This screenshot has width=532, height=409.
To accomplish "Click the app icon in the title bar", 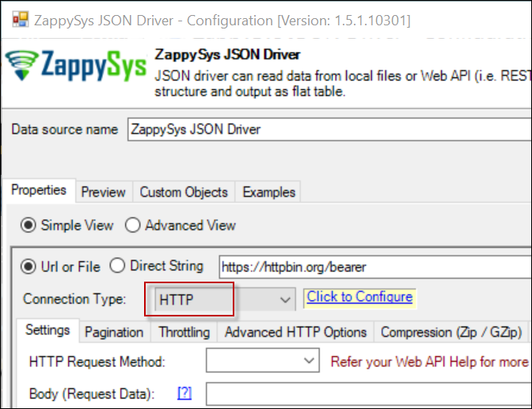I will [21, 19].
